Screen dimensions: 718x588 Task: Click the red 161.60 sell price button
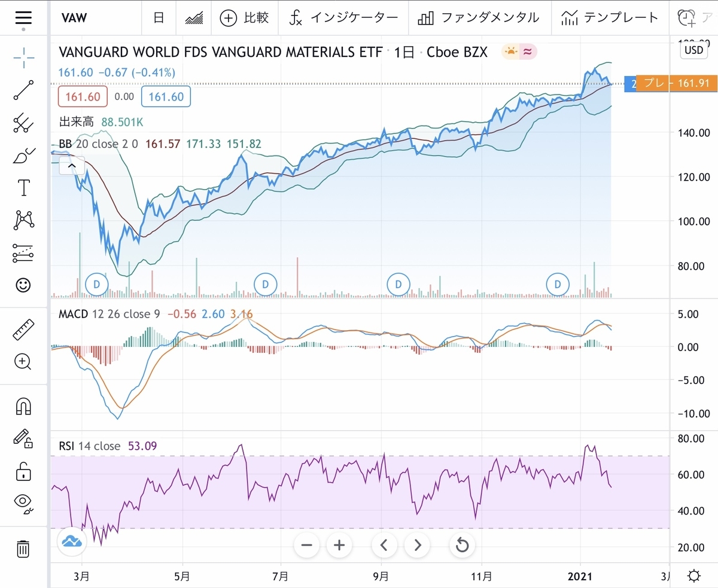pos(83,96)
